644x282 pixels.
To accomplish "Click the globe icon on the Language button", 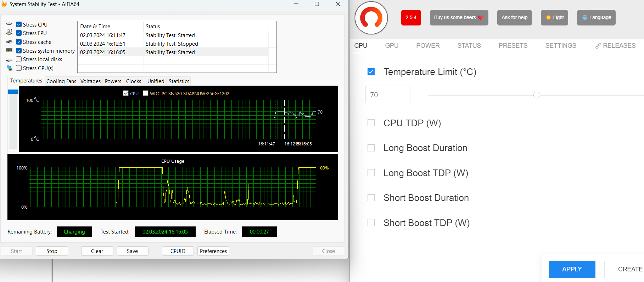I will point(585,18).
